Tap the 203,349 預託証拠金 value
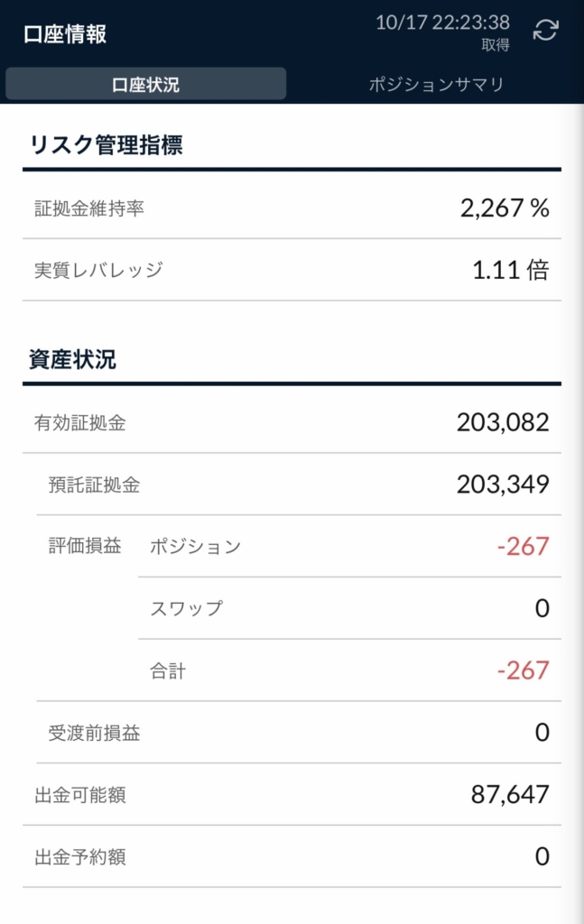 pos(503,485)
